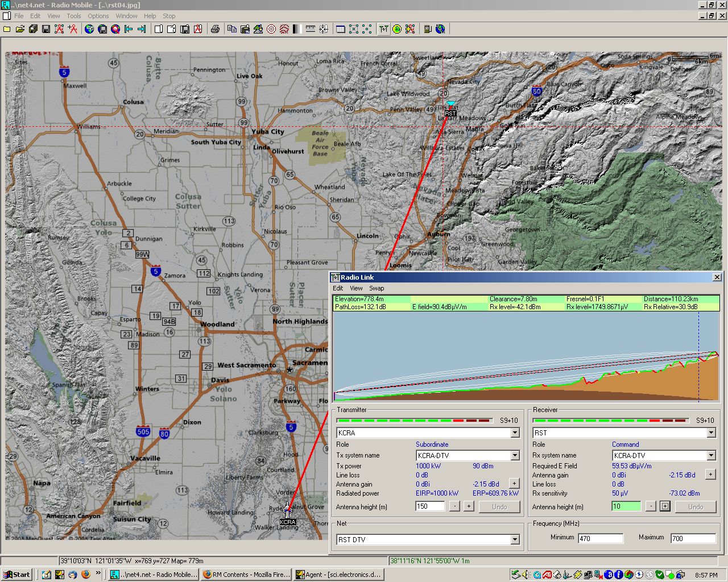Click the grayscale gradient bar toolbar icon
This screenshot has height=582, width=728.
(296, 29)
